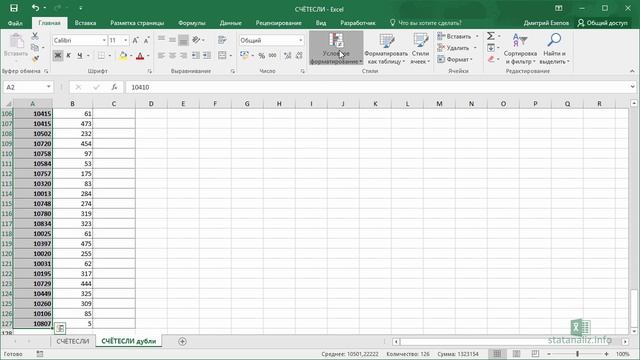Apply cell borders
Viewport: 640px width, 360px height.
point(101,56)
